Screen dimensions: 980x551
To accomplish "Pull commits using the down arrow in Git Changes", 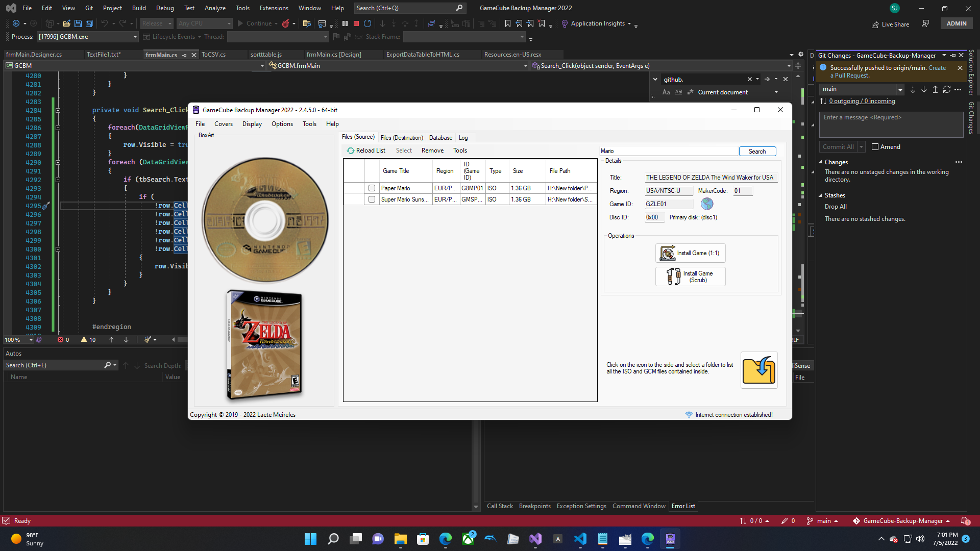I will click(x=924, y=89).
